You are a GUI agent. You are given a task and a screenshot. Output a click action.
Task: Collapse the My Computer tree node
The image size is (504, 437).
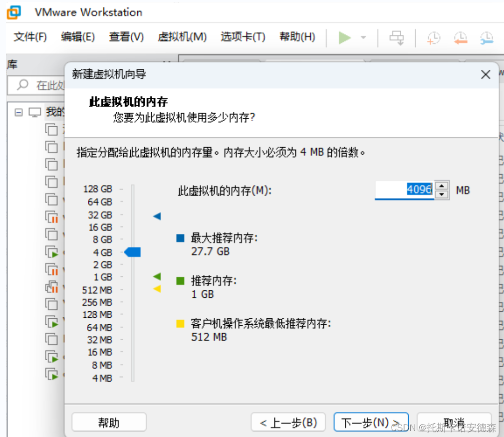click(18, 112)
